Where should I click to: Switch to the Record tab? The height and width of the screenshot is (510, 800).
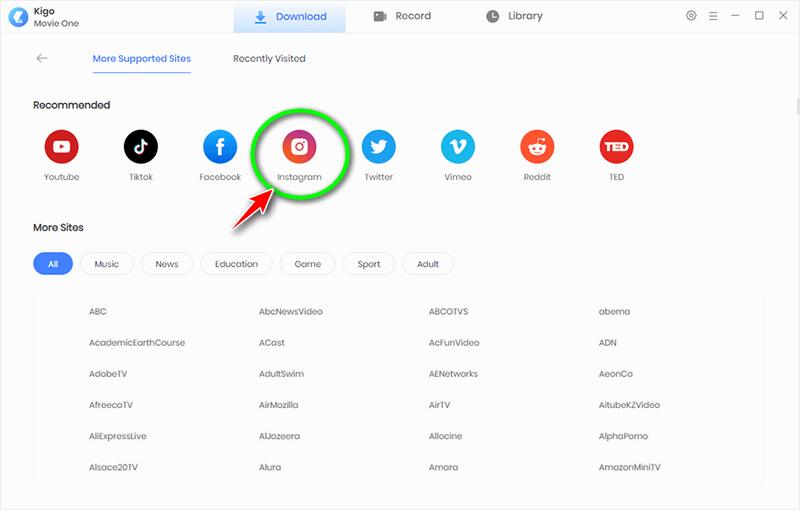click(x=402, y=16)
